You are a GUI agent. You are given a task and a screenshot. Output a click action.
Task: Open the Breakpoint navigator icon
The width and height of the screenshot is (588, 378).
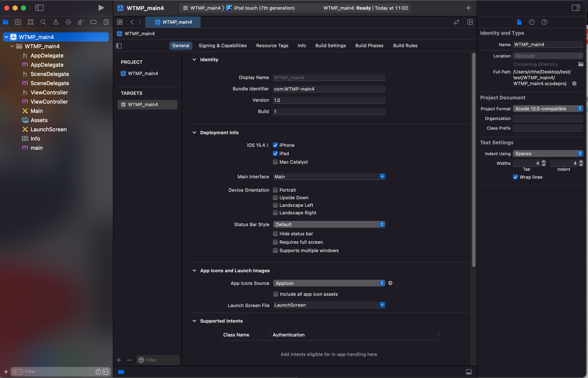click(x=94, y=22)
